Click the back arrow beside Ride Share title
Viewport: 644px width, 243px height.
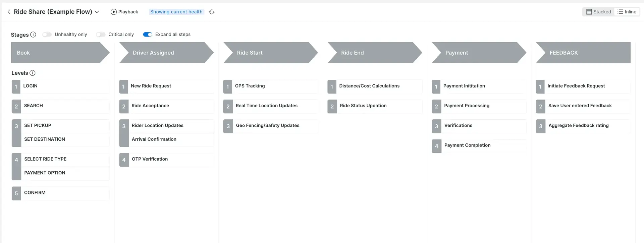9,12
